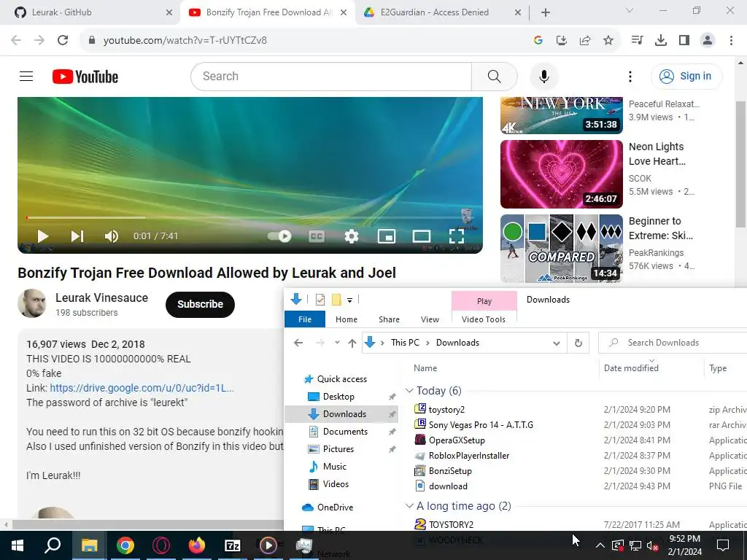
Task: Bookmark this page with the star
Action: (608, 41)
